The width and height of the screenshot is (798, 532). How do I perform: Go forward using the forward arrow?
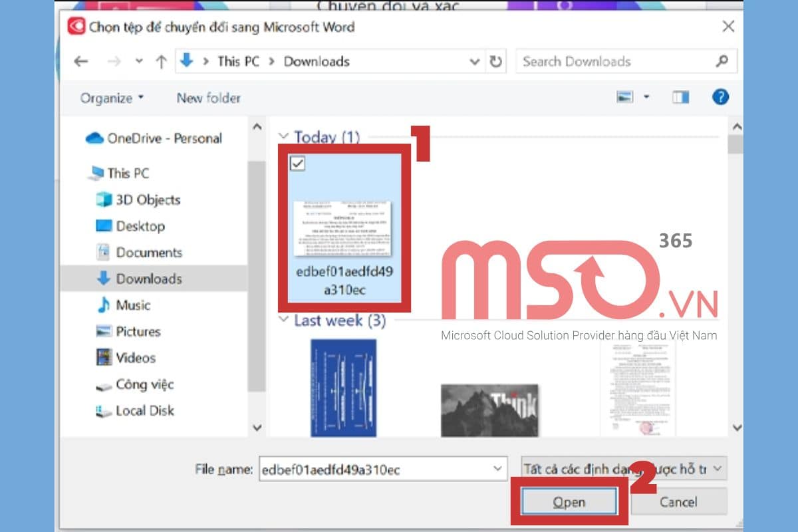(114, 62)
